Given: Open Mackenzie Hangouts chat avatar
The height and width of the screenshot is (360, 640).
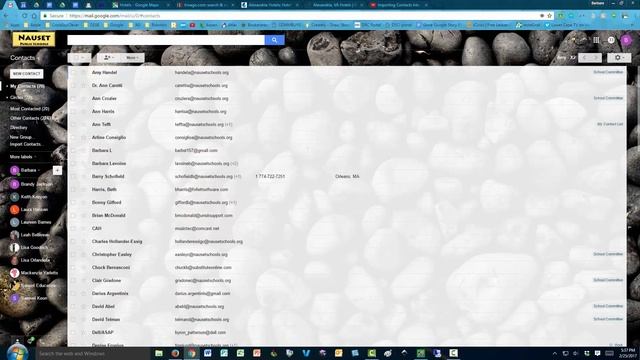Looking at the screenshot, I should click(15, 273).
